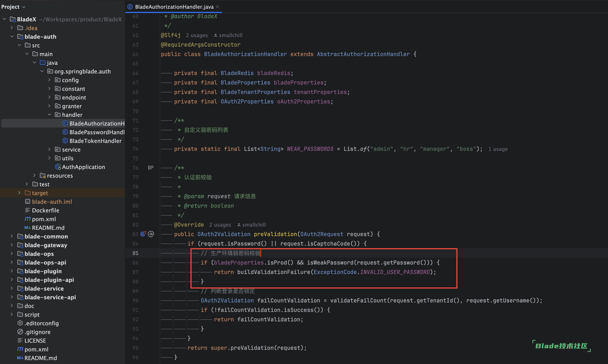
Task: Expand the blade-common module
Action: point(12,236)
